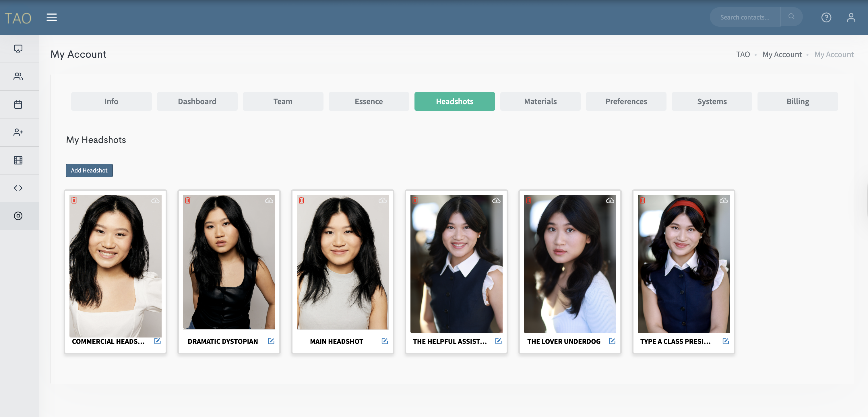The height and width of the screenshot is (417, 868).
Task: Click the code brackets sidebar icon
Action: coord(18,188)
